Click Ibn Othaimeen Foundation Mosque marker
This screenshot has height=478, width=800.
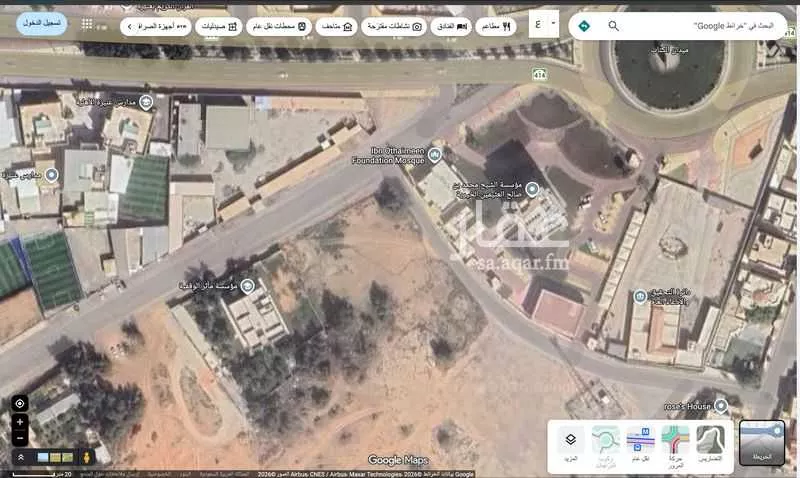434,155
